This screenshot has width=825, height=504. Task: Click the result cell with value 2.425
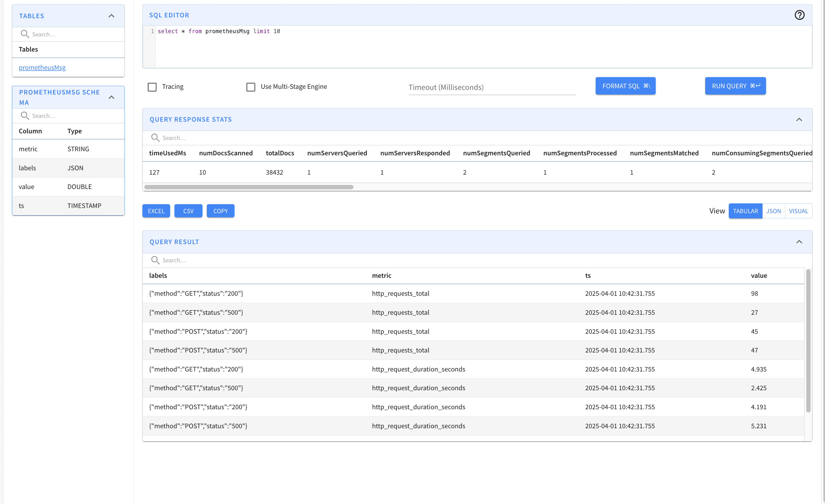[x=759, y=388]
